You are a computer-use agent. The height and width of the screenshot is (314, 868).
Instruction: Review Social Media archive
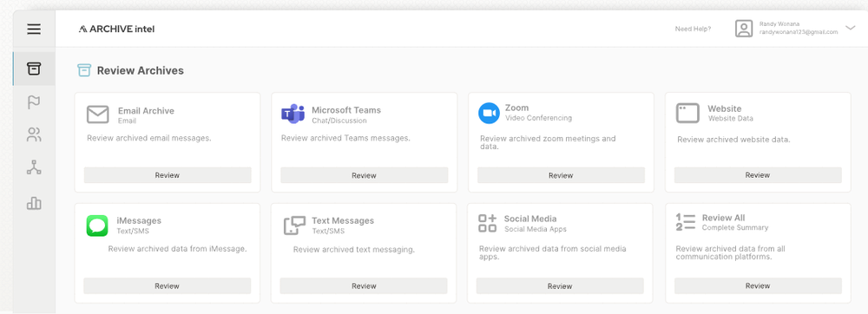click(x=560, y=285)
